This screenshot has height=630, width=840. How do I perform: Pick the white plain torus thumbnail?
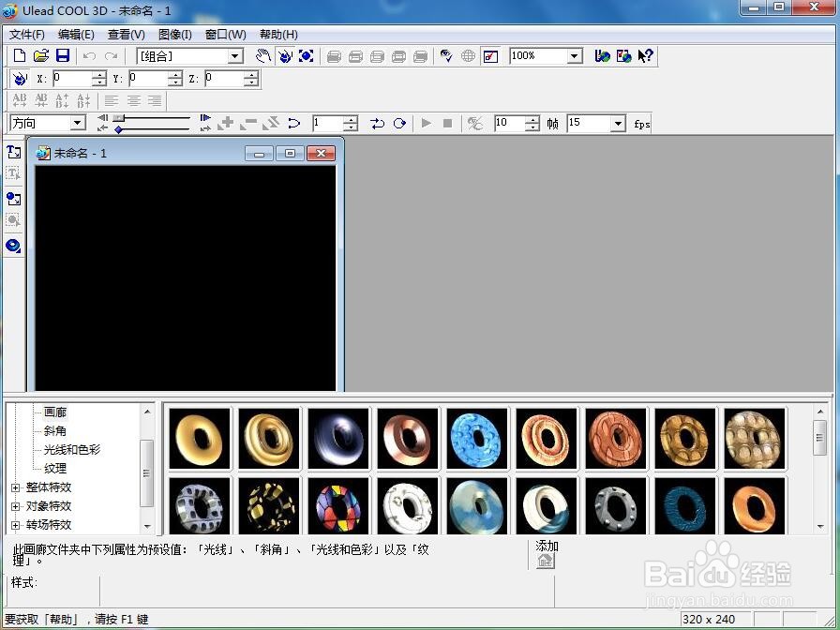coord(408,505)
